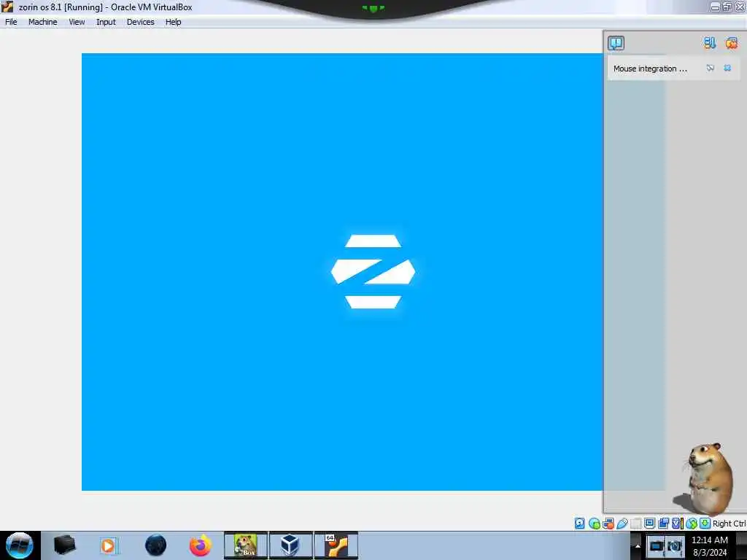Open the Devices menu

pyautogui.click(x=141, y=22)
